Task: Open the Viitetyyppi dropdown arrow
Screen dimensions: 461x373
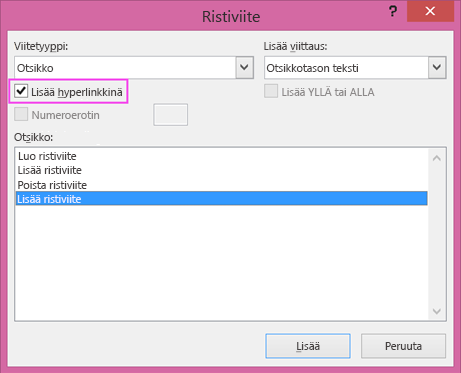Action: [x=244, y=68]
